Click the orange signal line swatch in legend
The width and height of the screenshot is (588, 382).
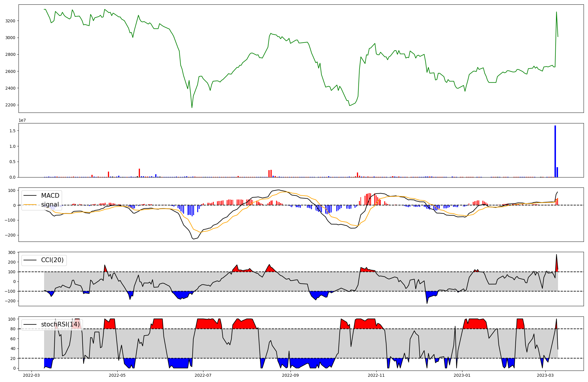coord(30,205)
